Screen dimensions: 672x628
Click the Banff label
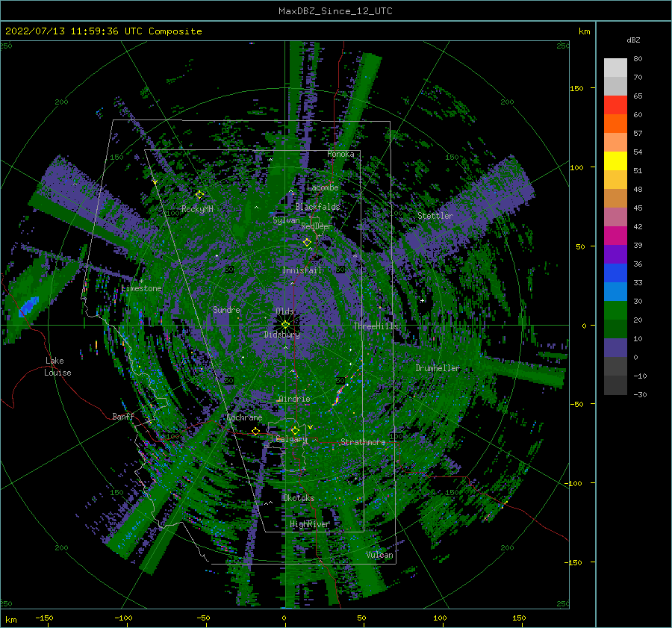click(x=123, y=417)
